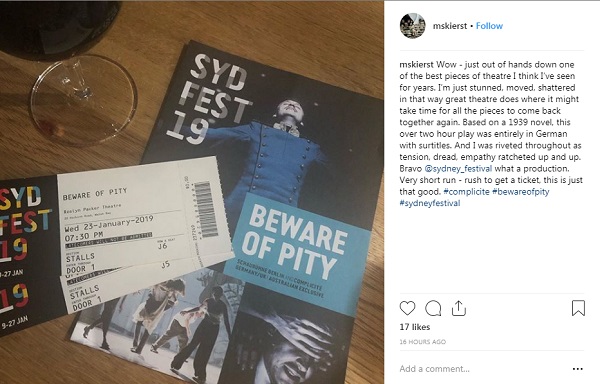This screenshot has width=600, height=384.
Task: Open mskierst username at start of caption
Action: (416, 64)
